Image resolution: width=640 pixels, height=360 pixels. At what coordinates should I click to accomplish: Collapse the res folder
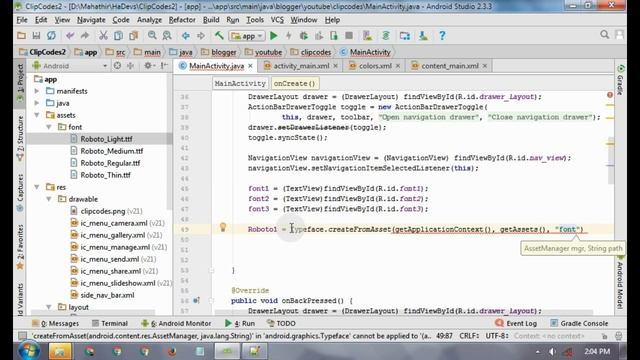37,187
